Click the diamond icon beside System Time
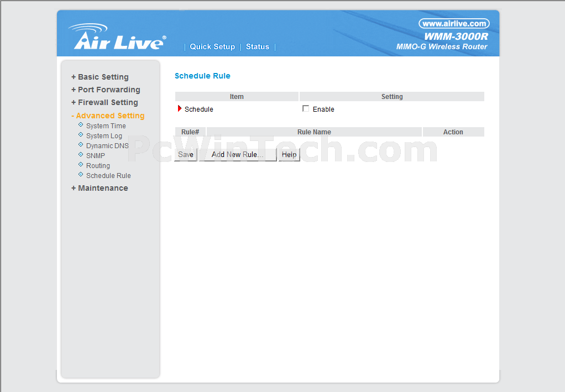This screenshot has height=392, width=565. click(81, 124)
